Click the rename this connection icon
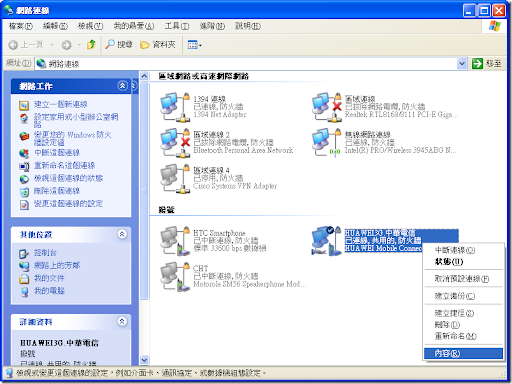The height and width of the screenshot is (384, 512). click(x=24, y=166)
